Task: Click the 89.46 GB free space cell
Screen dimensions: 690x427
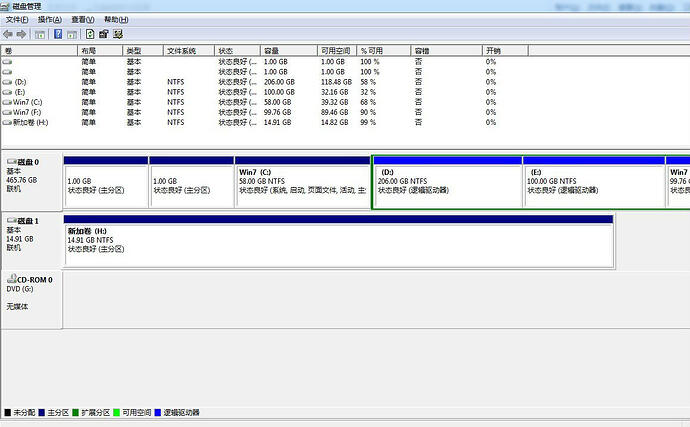Action: click(x=334, y=113)
